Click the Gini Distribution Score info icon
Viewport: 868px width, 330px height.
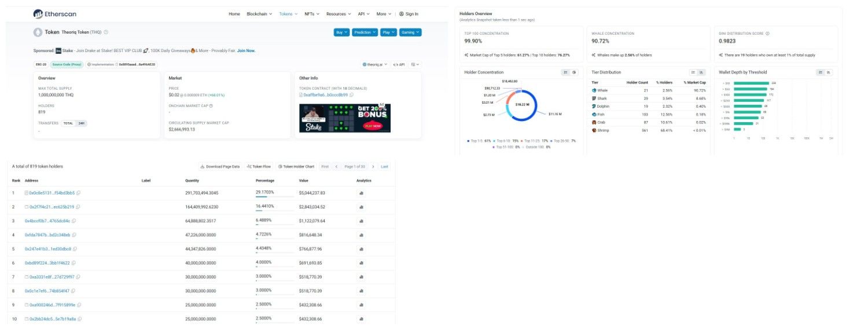coord(768,34)
